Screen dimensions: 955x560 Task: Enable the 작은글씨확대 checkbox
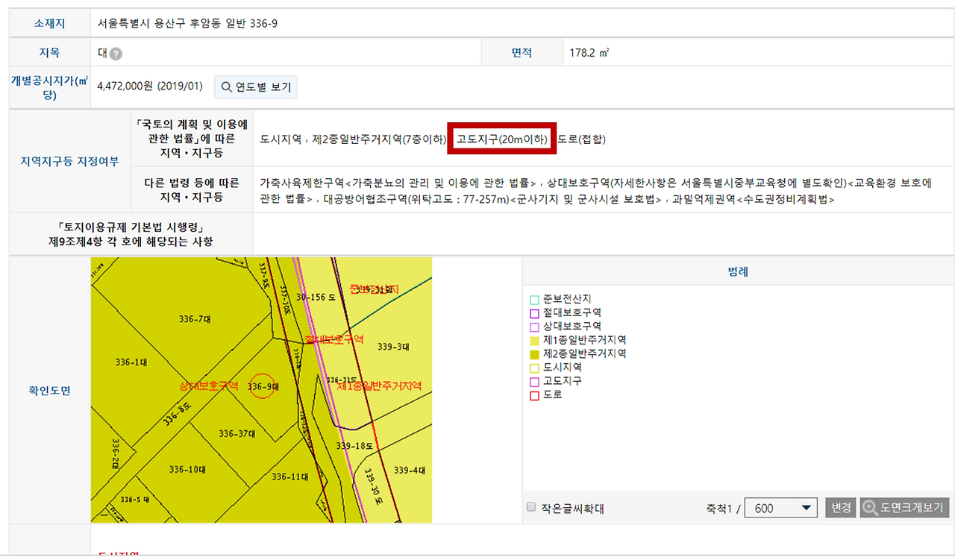pyautogui.click(x=530, y=507)
